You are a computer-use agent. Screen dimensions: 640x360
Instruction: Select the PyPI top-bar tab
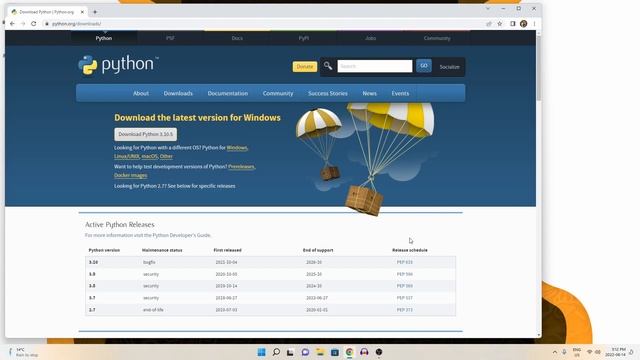304,38
